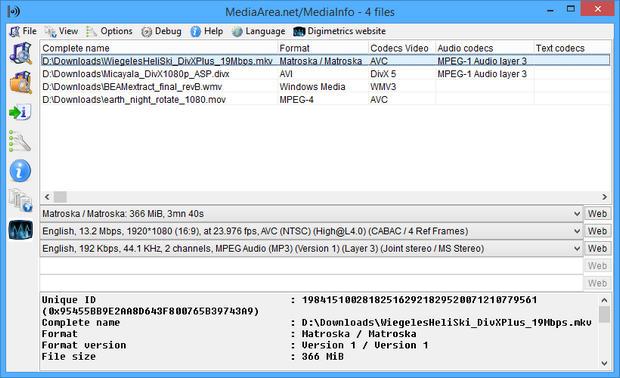Click the Web button beside the Matroska summary
Viewport: 620px width, 378px height.
tap(597, 214)
